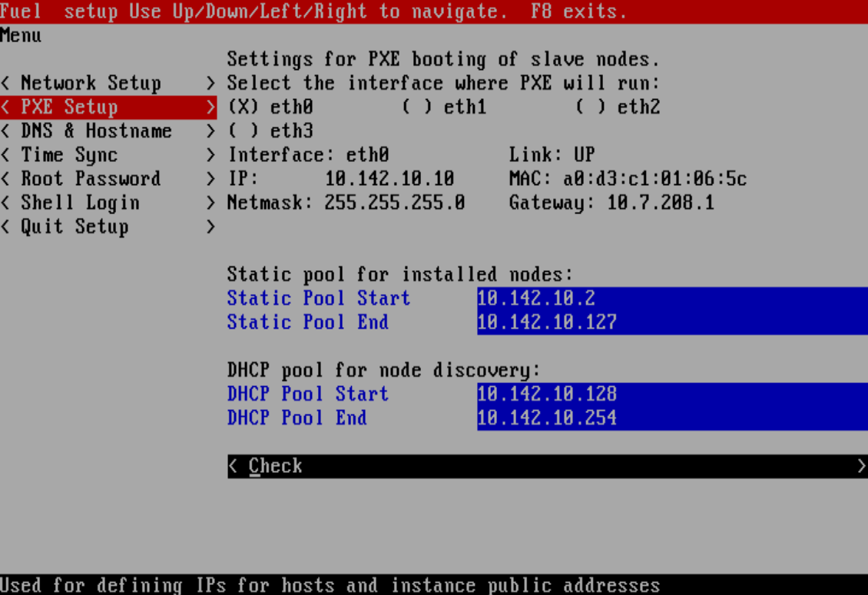Click the DHCP Pool Start field
Screen dimensions: 868x595
point(672,394)
